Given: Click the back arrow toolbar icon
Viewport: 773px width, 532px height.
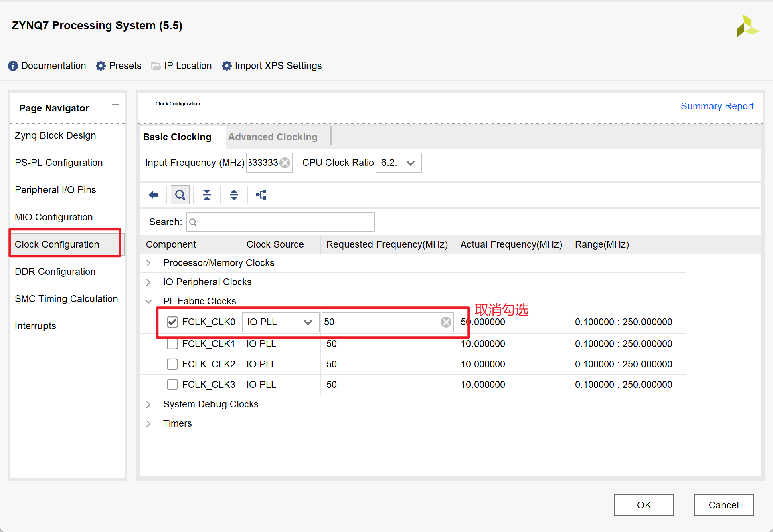Looking at the screenshot, I should [154, 195].
